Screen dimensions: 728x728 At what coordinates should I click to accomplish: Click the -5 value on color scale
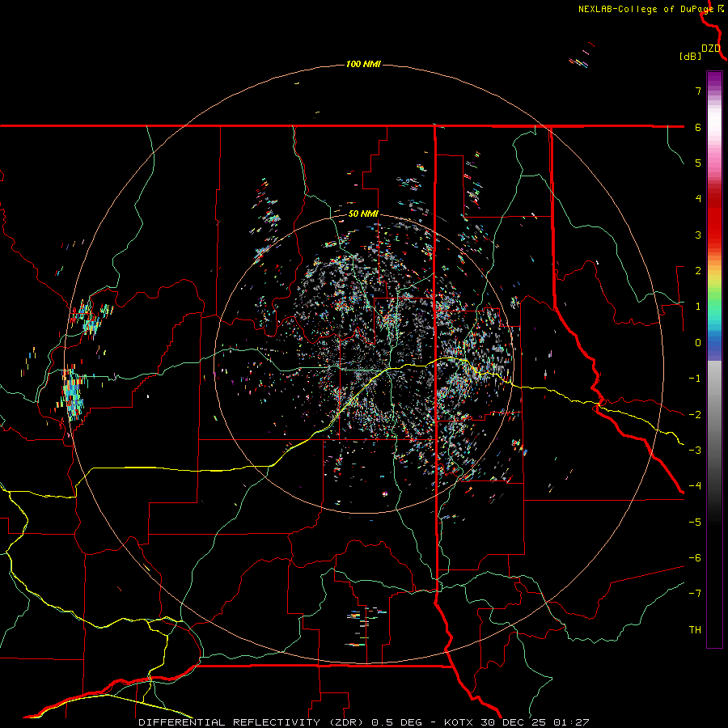[x=695, y=522]
